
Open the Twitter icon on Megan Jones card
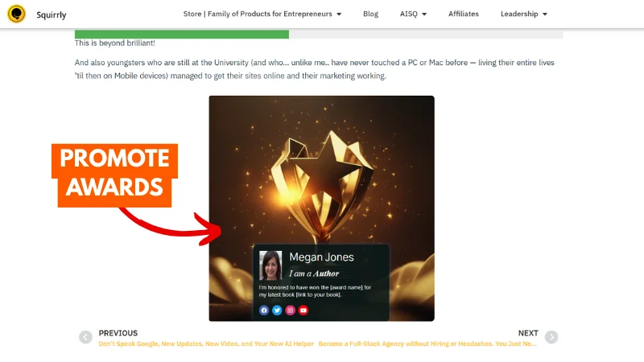(x=277, y=311)
